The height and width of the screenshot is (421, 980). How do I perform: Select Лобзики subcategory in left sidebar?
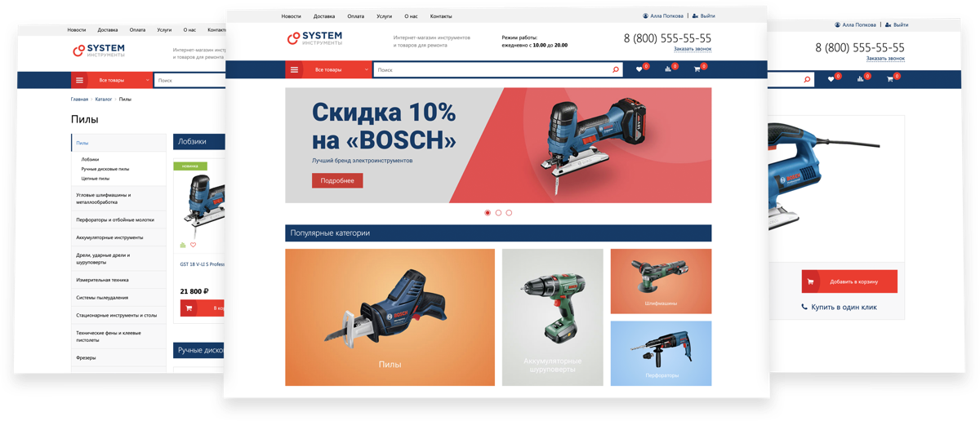pos(90,160)
